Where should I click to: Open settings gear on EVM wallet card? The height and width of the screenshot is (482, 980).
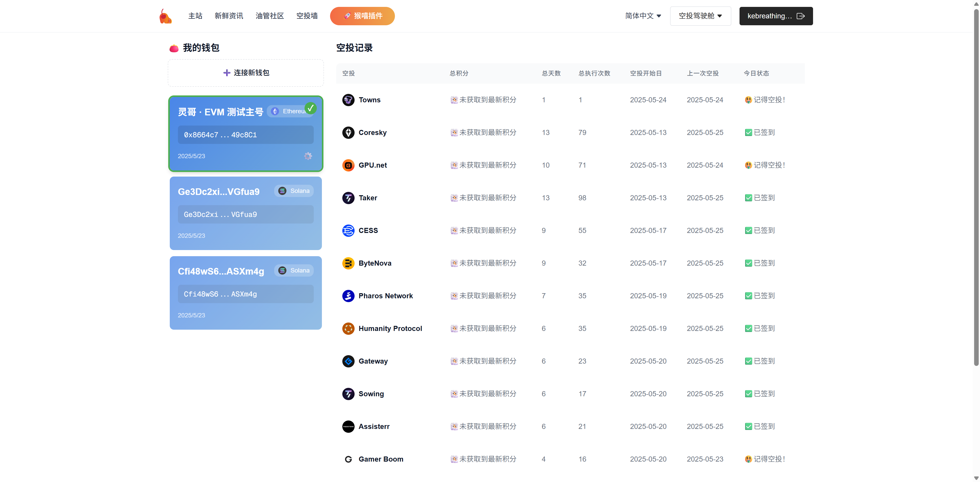pyautogui.click(x=308, y=156)
